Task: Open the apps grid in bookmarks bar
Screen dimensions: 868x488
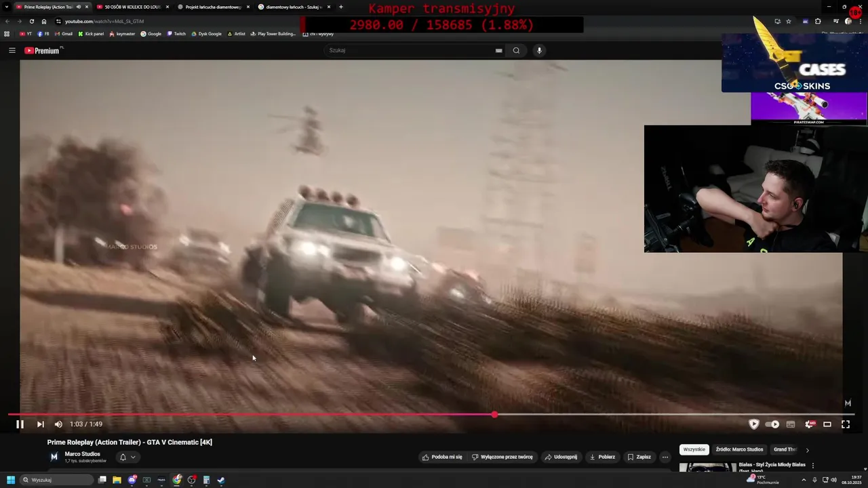Action: tap(7, 34)
